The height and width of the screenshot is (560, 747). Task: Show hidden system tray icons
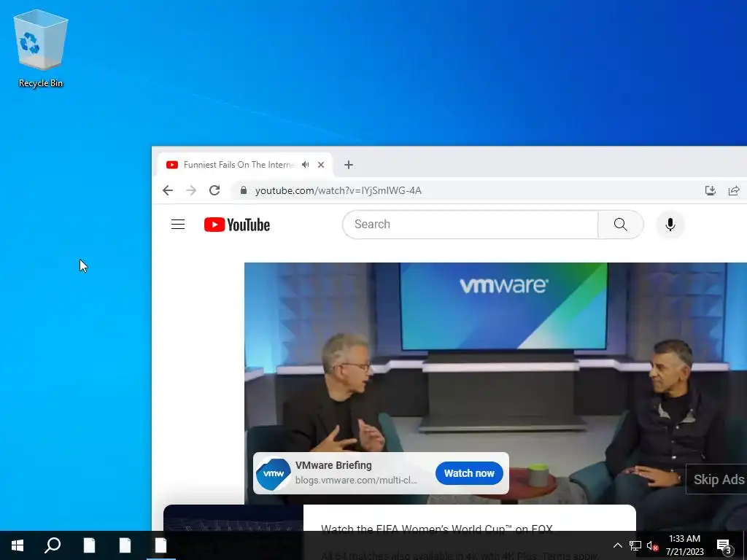tap(617, 545)
